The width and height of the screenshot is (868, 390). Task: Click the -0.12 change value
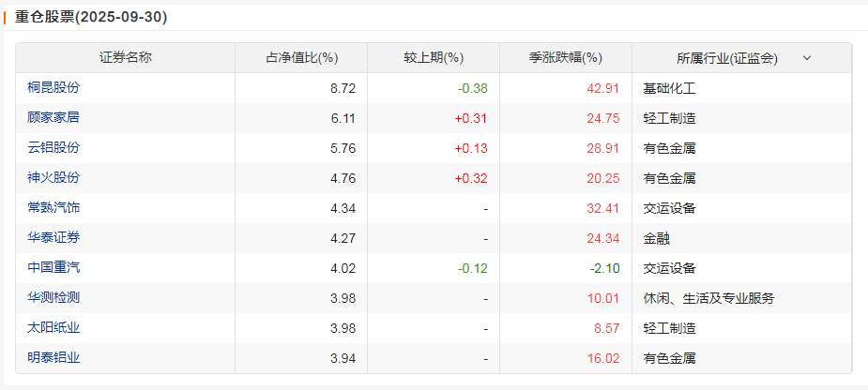(x=473, y=268)
